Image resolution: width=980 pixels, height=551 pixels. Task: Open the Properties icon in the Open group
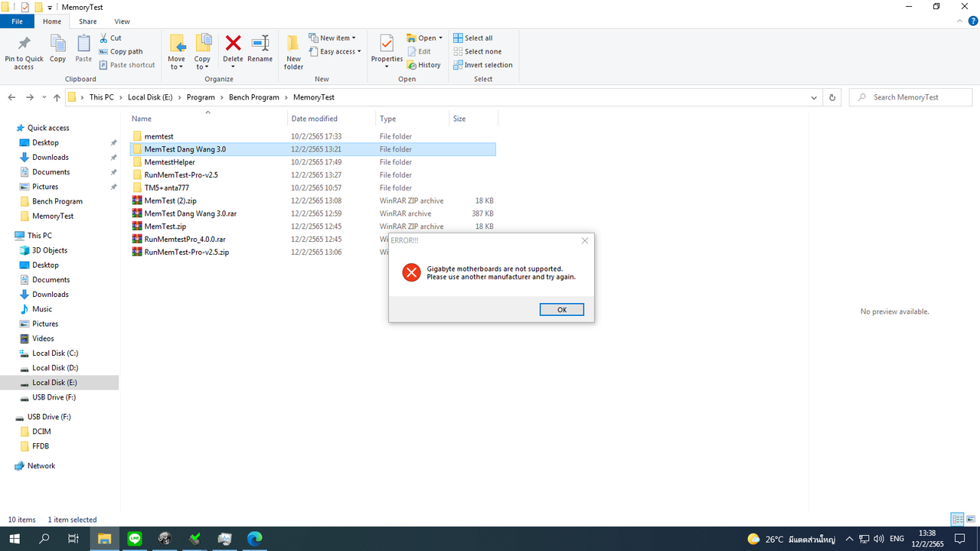[x=386, y=47]
